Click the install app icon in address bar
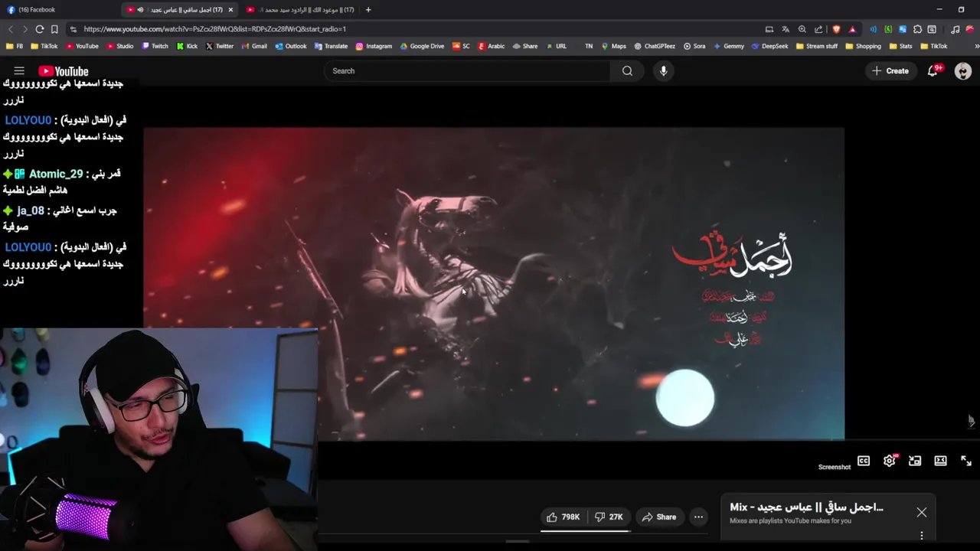This screenshot has height=551, width=980. pos(769,29)
